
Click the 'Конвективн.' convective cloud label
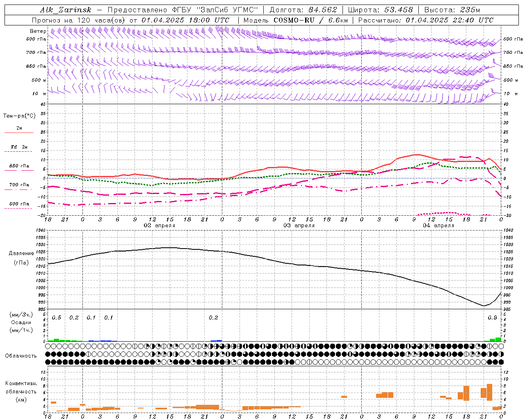tap(21, 383)
